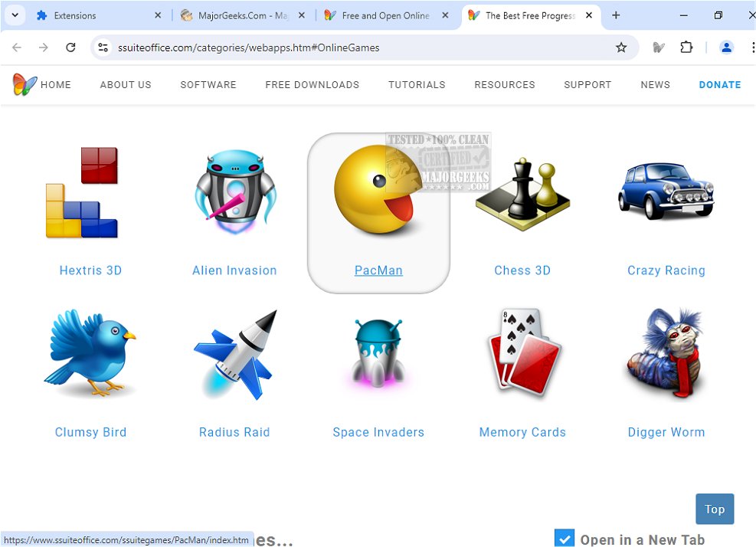Screen dimensions: 756x547
Task: Open the HOME menu item
Action: click(x=55, y=84)
